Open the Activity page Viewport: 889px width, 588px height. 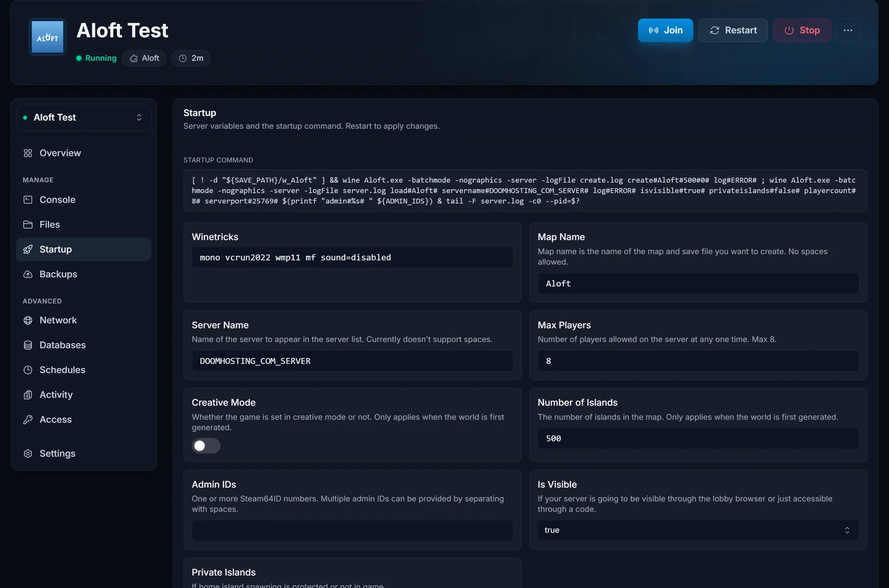[83, 395]
